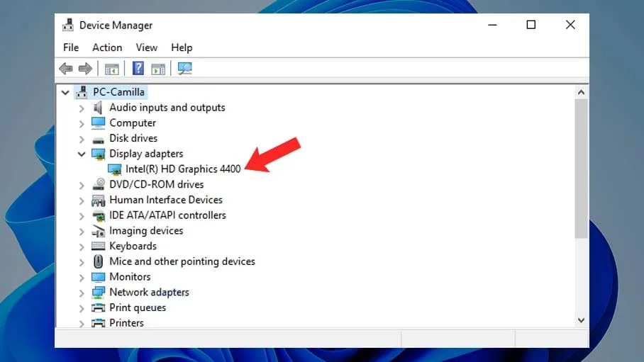644x362 pixels.
Task: Click the Monitors icon
Action: [x=98, y=277]
